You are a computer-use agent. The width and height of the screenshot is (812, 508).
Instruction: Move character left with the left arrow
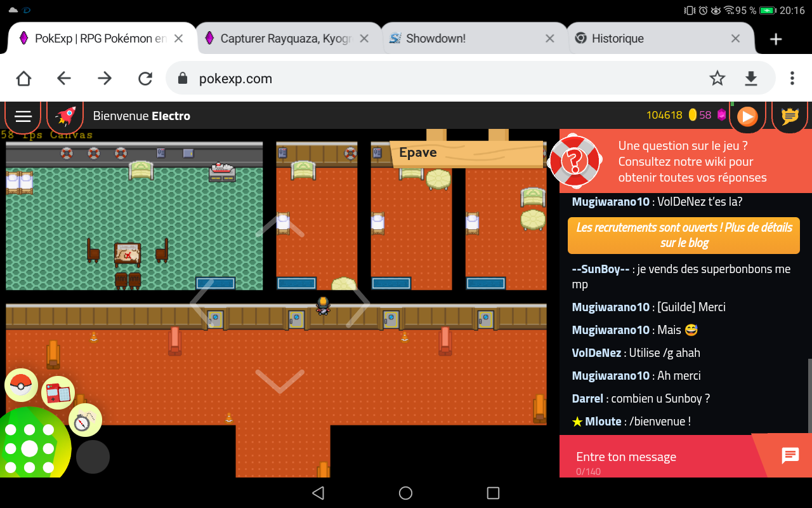[202, 304]
